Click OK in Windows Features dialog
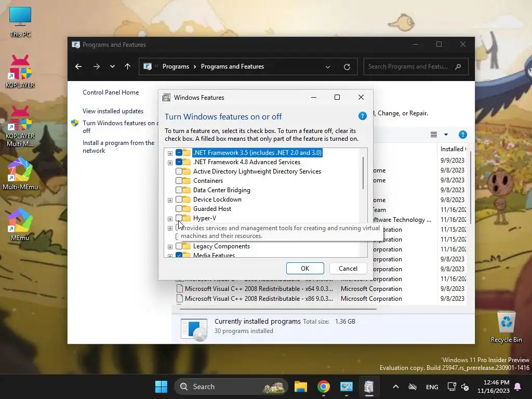The width and height of the screenshot is (532, 399). click(x=305, y=269)
